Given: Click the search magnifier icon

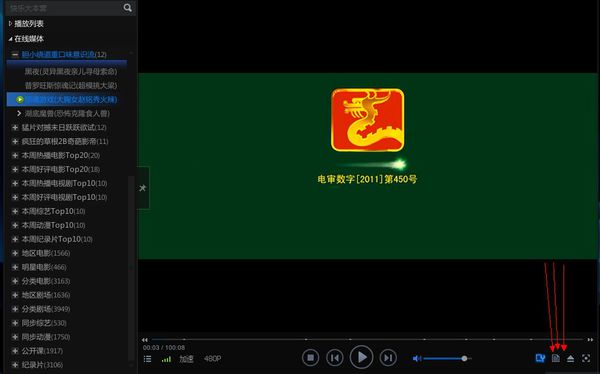Looking at the screenshot, I should pos(127,8).
